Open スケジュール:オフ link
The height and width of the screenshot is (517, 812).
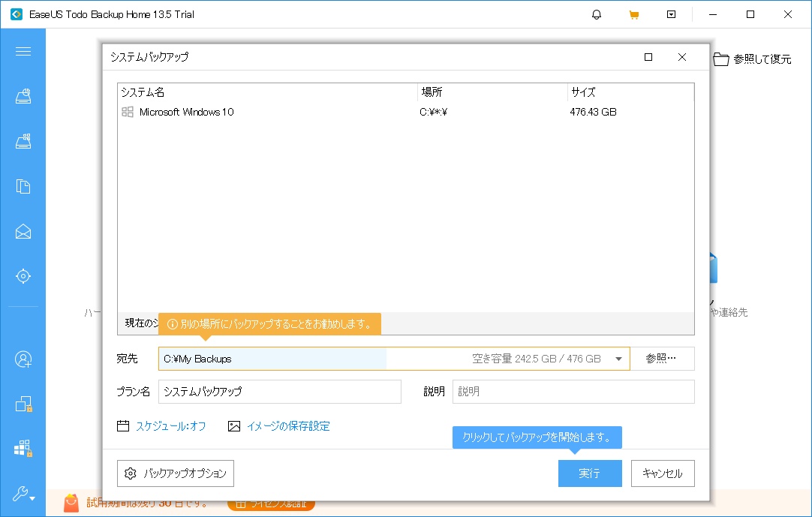(171, 425)
